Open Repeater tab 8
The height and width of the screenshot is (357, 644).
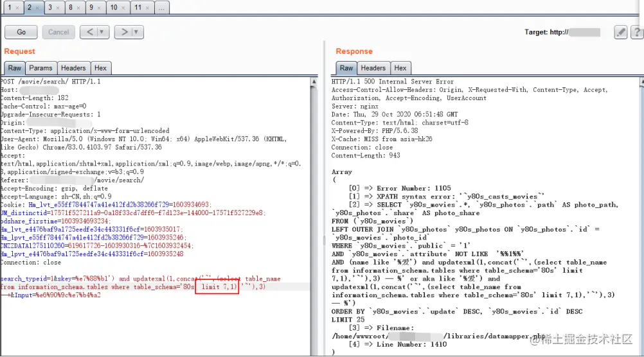point(71,8)
